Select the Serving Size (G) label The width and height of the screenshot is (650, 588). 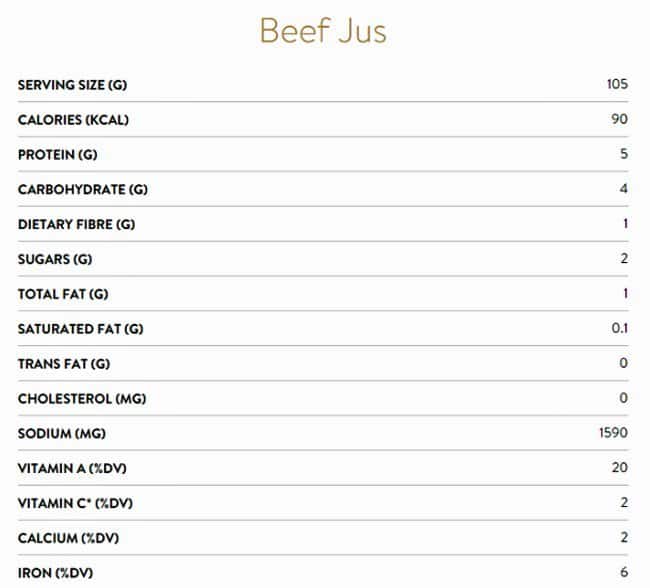point(72,85)
